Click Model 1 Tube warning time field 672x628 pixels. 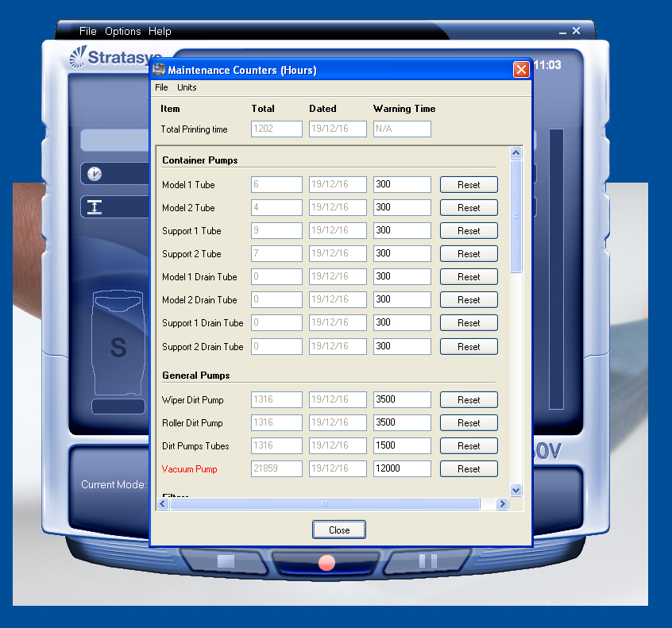(x=402, y=185)
